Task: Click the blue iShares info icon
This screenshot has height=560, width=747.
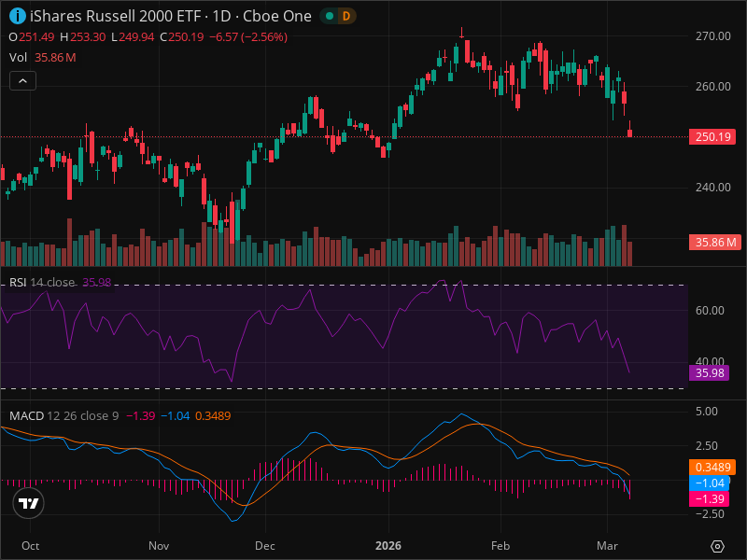Action: (x=17, y=16)
